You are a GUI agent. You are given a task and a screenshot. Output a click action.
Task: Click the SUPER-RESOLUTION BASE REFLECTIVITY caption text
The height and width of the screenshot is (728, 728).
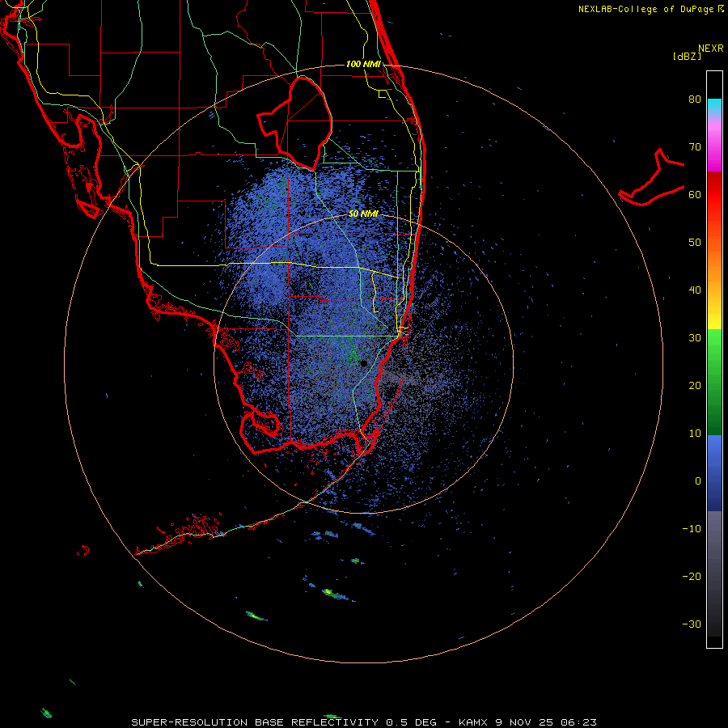click(255, 722)
